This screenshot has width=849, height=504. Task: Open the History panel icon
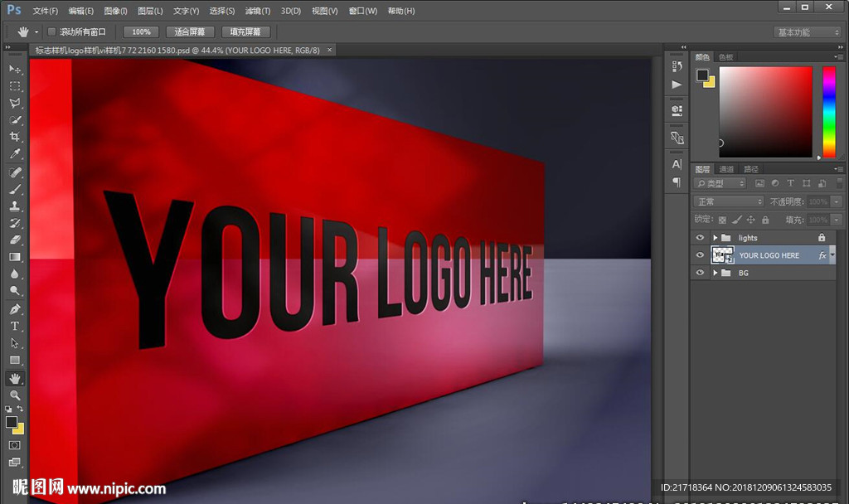[x=677, y=66]
